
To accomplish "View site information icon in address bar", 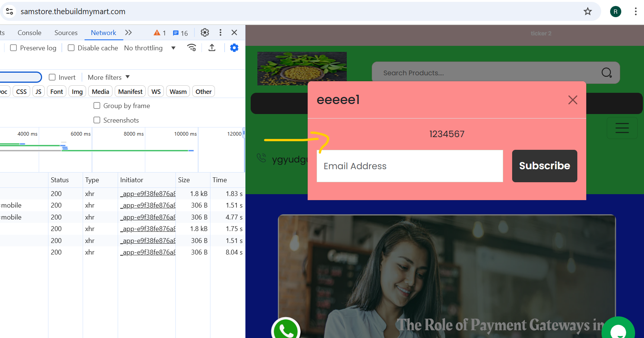I will (x=10, y=12).
